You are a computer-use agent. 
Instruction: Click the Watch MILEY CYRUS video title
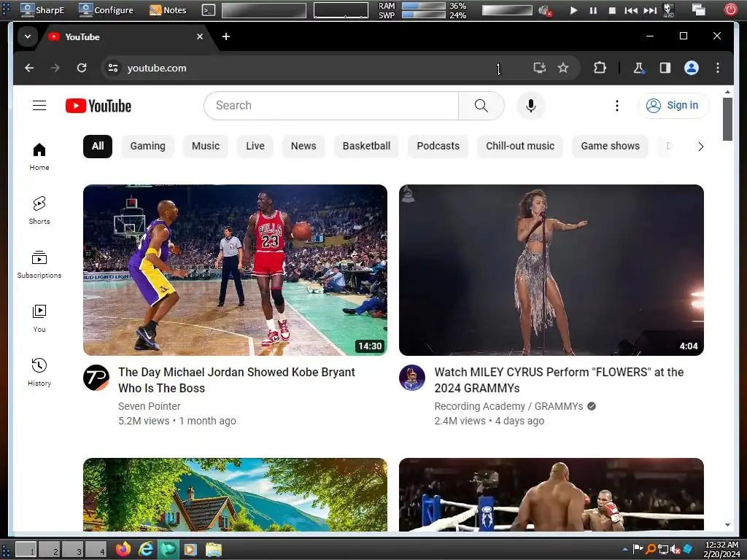pyautogui.click(x=559, y=380)
